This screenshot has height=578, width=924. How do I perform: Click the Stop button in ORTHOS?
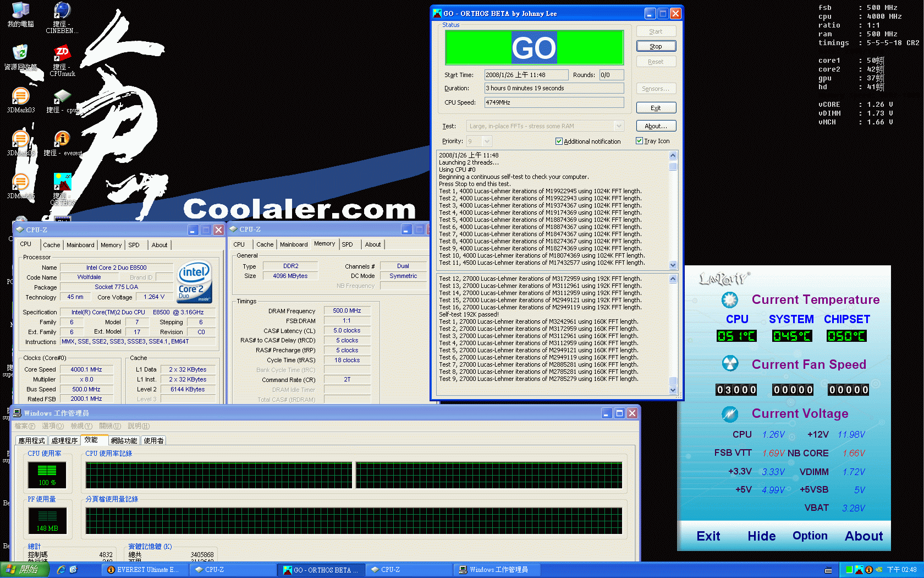[x=656, y=46]
